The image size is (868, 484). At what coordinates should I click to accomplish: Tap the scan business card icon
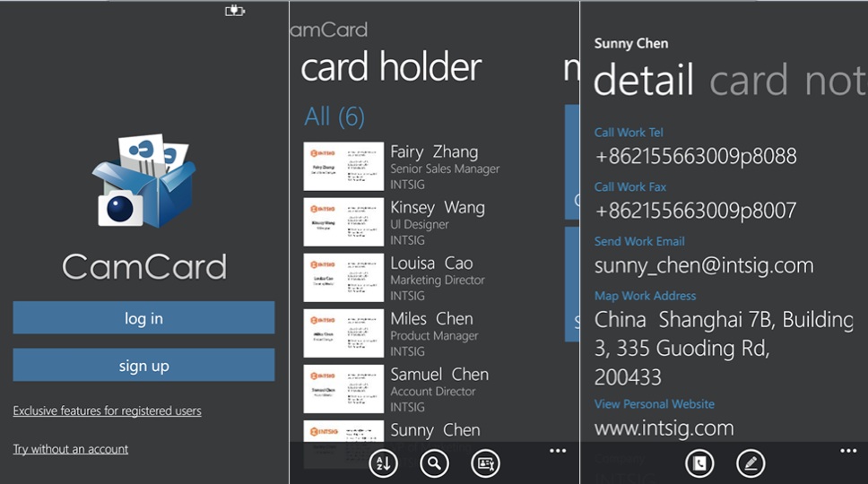pyautogui.click(x=485, y=463)
